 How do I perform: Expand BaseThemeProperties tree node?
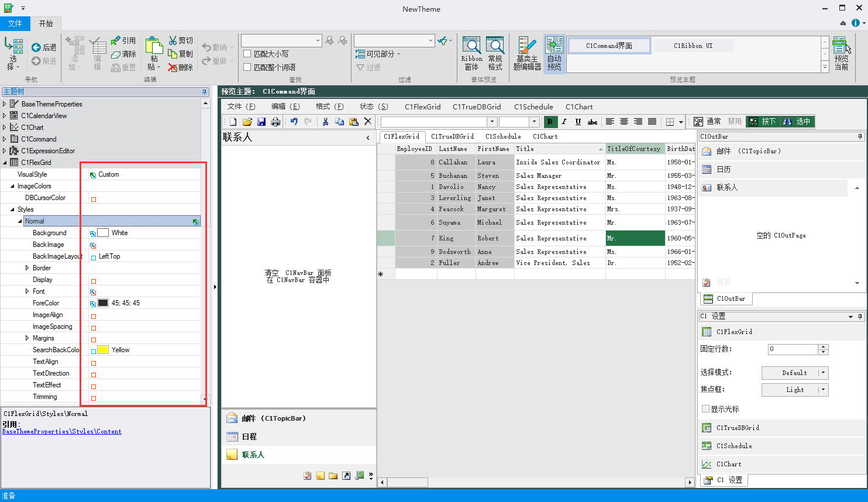click(x=5, y=104)
